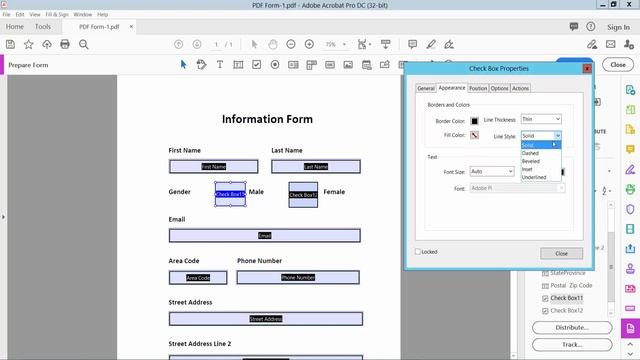Screen dimensions: 640x360
Task: Open the fit page options dropdown
Action: coord(370,44)
